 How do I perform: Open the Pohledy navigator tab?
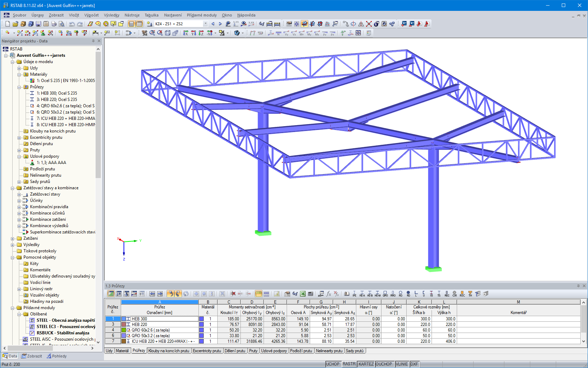(57, 356)
